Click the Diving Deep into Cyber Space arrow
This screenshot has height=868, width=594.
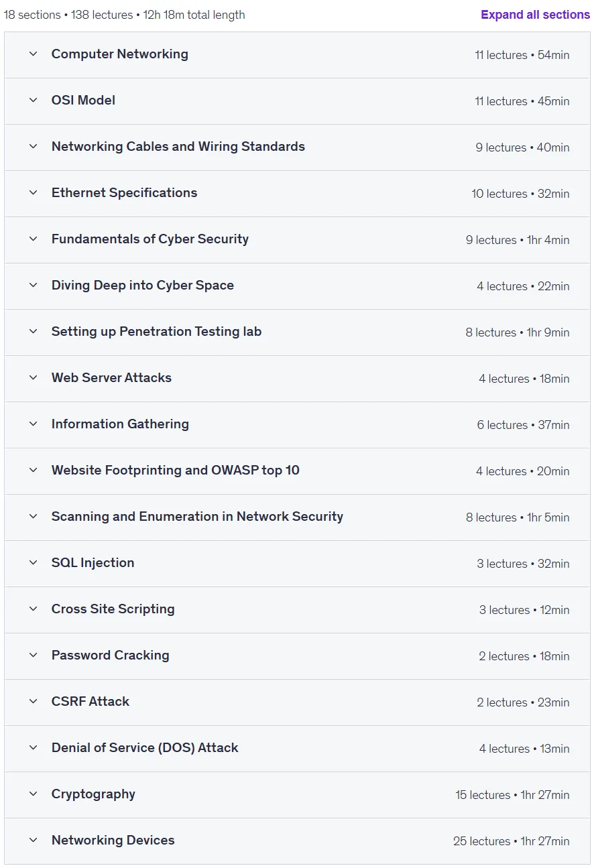pyautogui.click(x=33, y=286)
